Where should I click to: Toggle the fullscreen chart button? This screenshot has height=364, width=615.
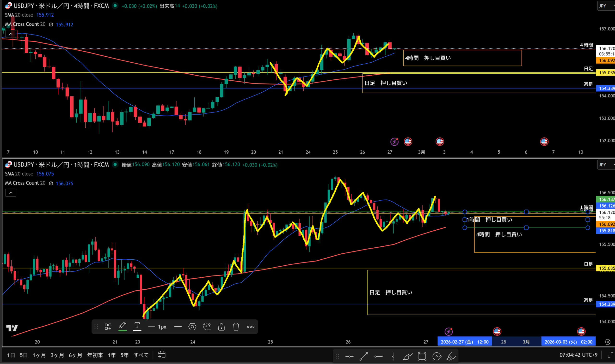click(610, 355)
